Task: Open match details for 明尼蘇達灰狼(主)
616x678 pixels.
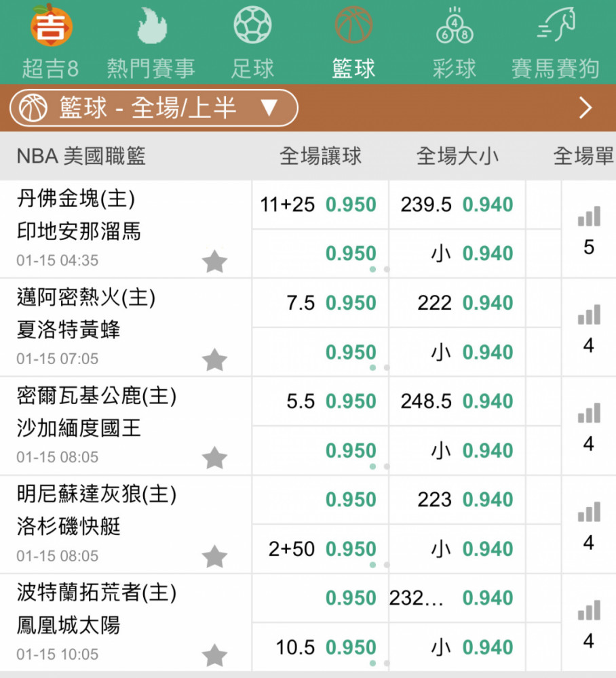Action: click(x=96, y=495)
